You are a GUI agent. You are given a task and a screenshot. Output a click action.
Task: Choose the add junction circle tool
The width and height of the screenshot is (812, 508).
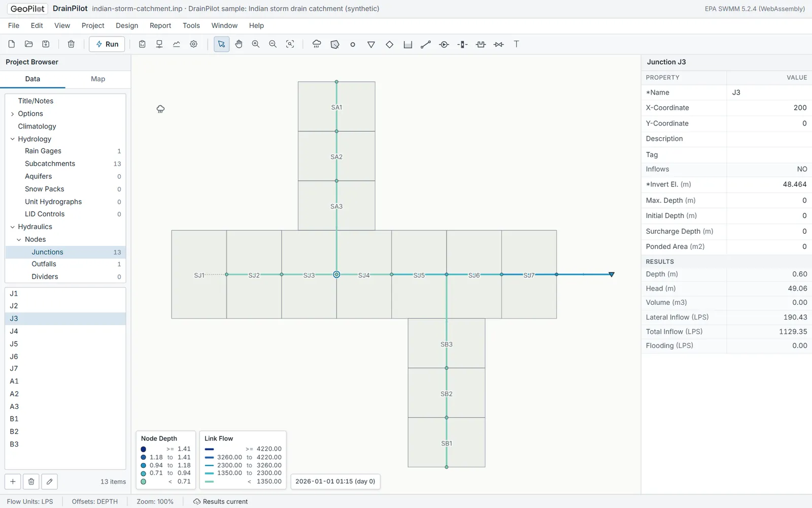(x=353, y=44)
